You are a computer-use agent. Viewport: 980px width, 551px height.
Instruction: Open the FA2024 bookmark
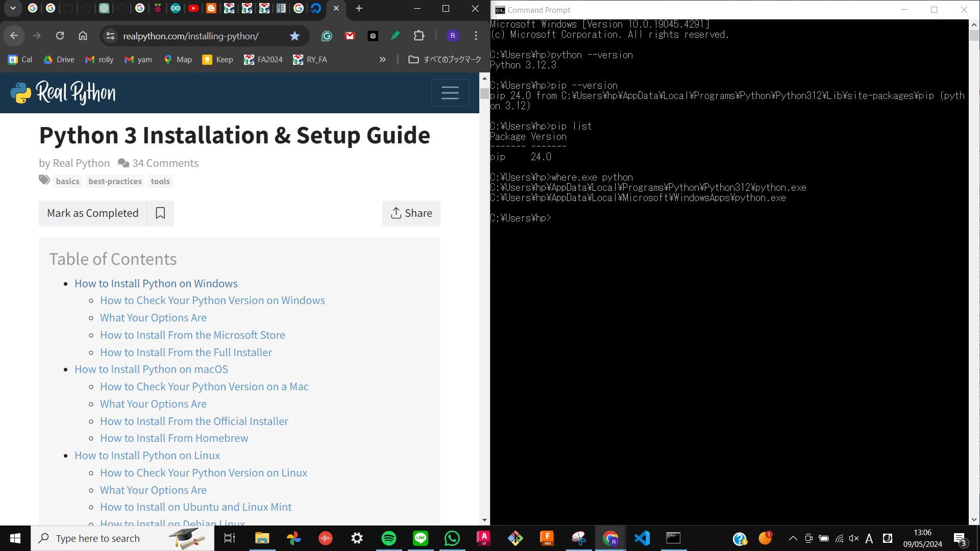(263, 60)
